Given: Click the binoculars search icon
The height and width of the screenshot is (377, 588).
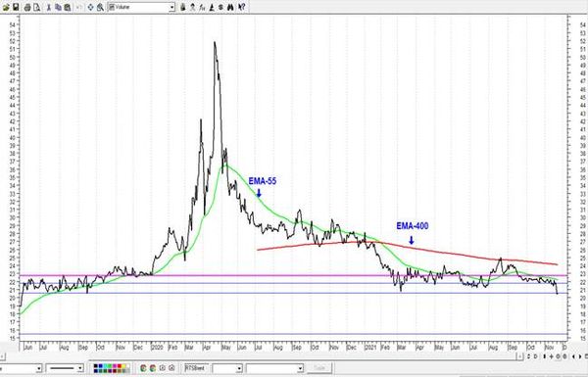Looking at the screenshot, I should click(x=230, y=7).
